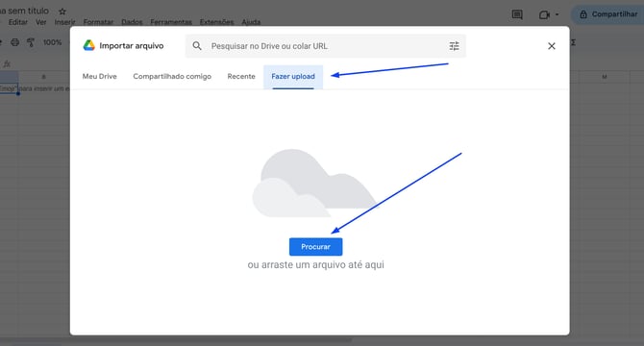This screenshot has width=644, height=346.
Task: Focus the Pesquisar no Drive search field
Action: 325,46
